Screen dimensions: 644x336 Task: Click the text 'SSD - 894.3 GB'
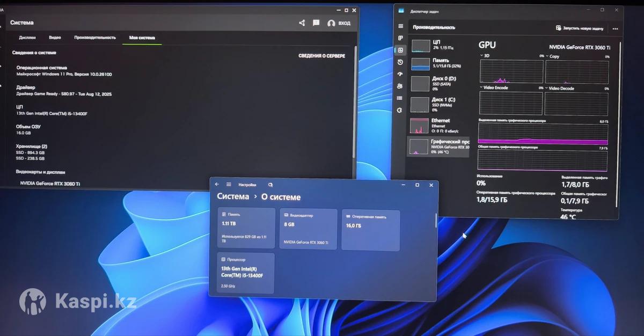point(30,152)
